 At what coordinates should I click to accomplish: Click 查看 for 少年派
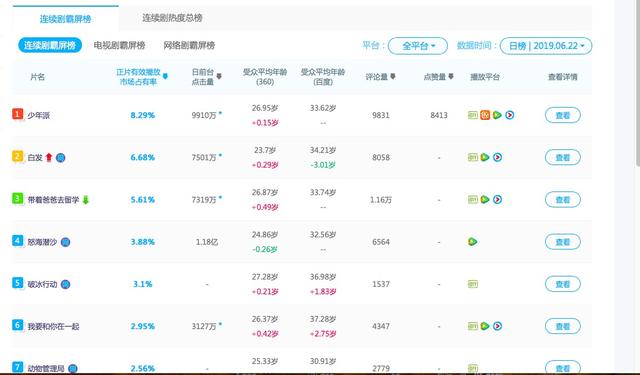562,115
